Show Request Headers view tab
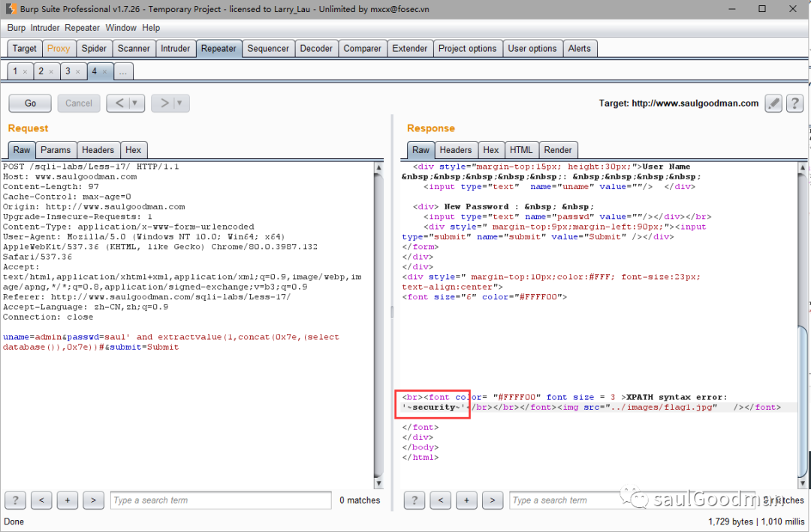Image resolution: width=811 pixels, height=532 pixels. pyautogui.click(x=98, y=150)
